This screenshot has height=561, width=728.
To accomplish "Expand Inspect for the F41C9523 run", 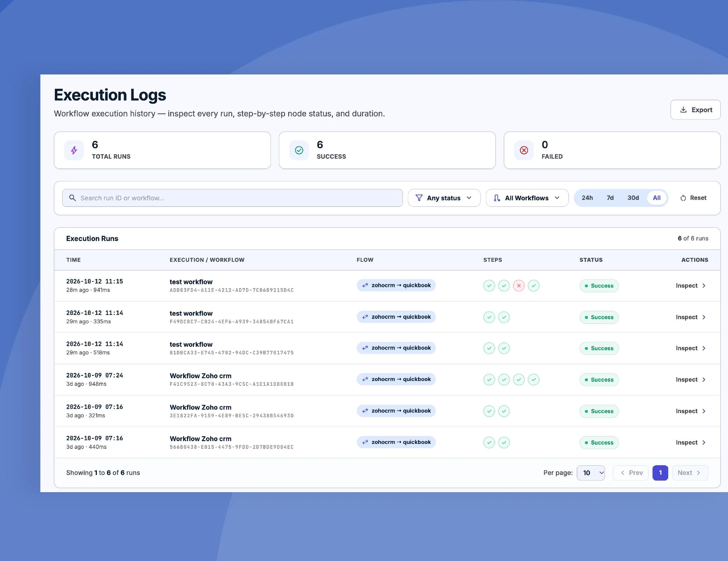I will pyautogui.click(x=691, y=380).
